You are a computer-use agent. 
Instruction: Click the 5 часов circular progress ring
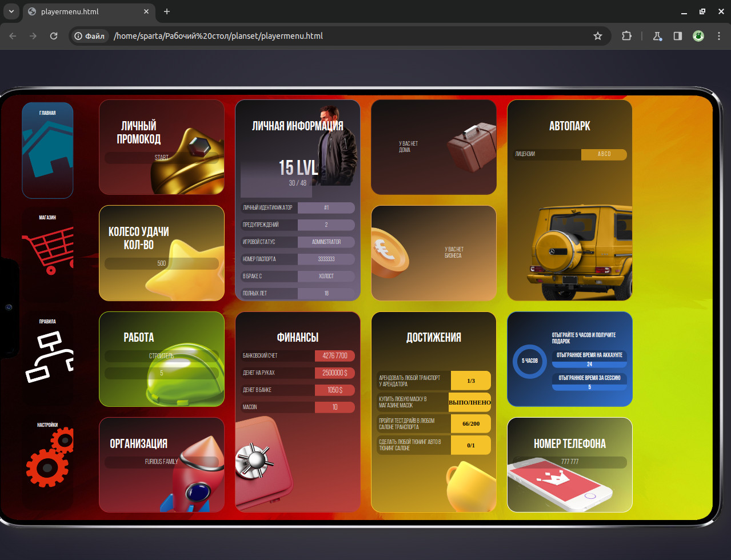[x=530, y=361]
